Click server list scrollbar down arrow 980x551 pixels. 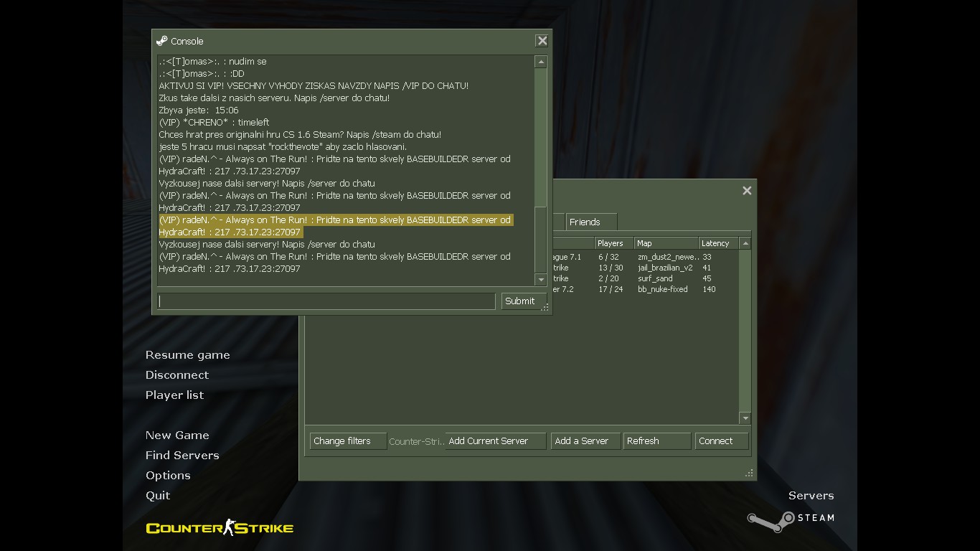[745, 418]
